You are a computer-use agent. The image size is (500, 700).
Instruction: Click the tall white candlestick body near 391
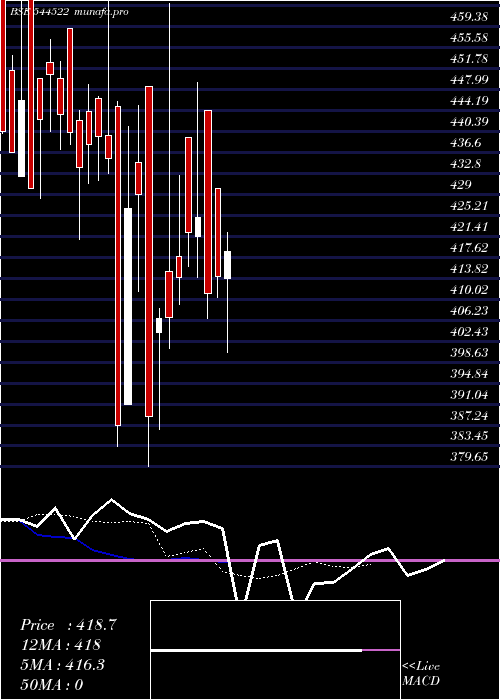128,306
